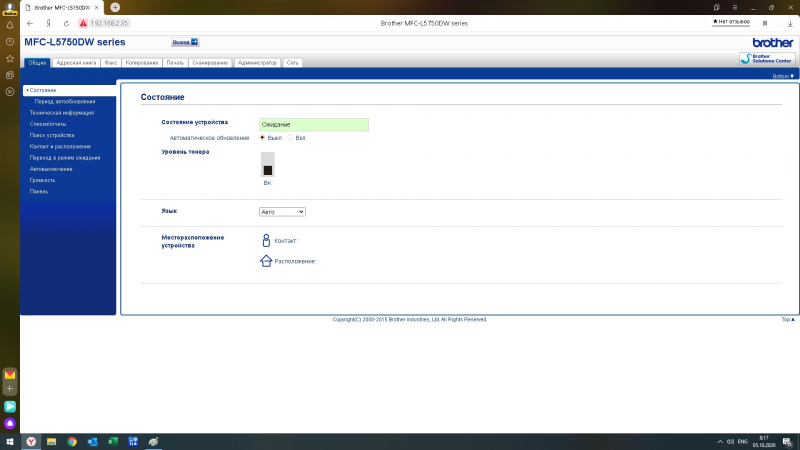The width and height of the screenshot is (800, 450).
Task: Click the 'Выход' logout button
Action: 185,42
